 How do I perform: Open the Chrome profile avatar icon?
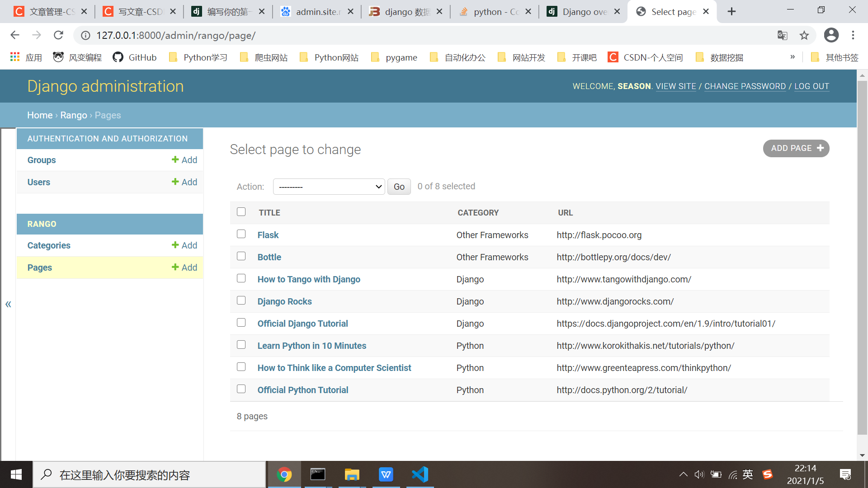pos(831,35)
